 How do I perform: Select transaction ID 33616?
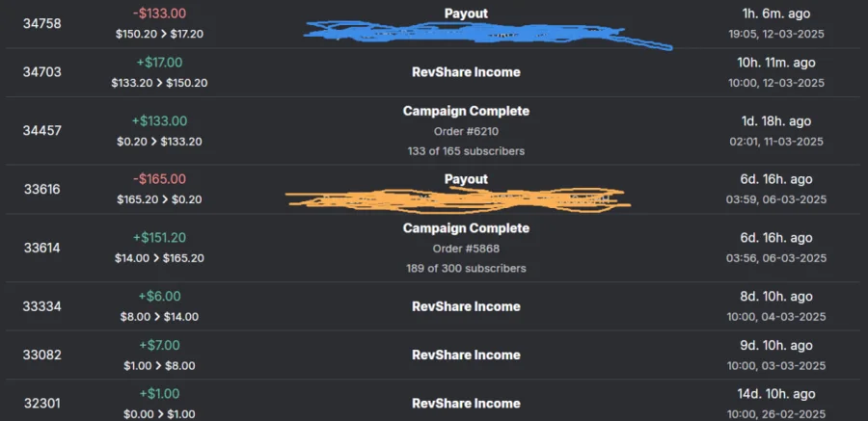coord(42,189)
